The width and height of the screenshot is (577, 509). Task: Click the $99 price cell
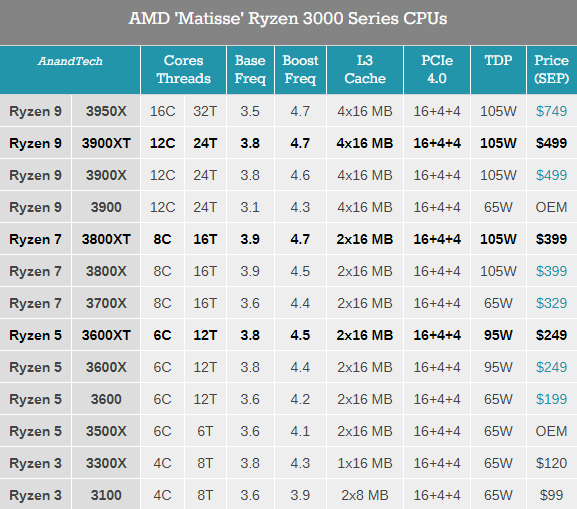click(551, 495)
